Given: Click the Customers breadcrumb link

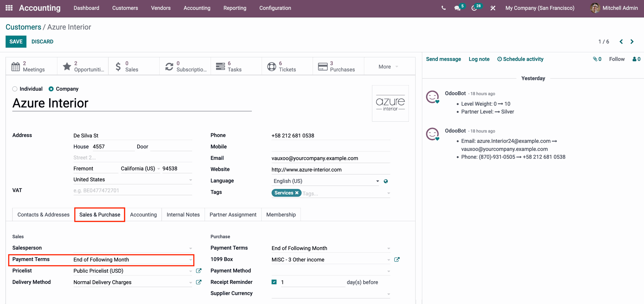Looking at the screenshot, I should pyautogui.click(x=23, y=27).
